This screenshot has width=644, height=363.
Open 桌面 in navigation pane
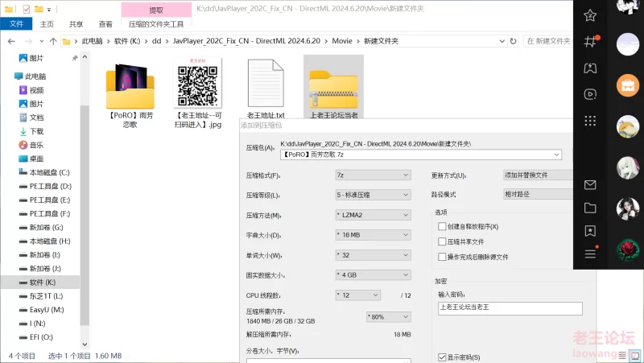[x=31, y=159]
